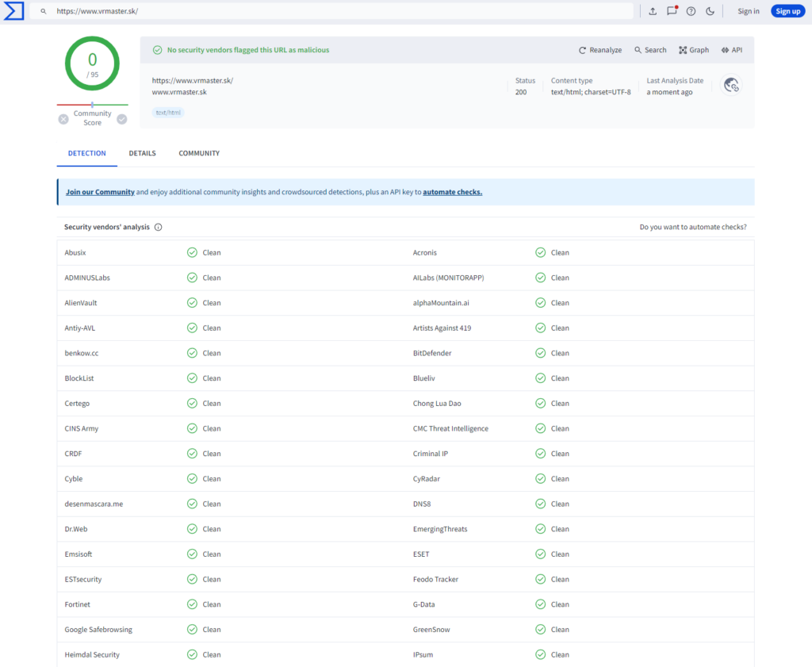Image resolution: width=812 pixels, height=667 pixels.
Task: Click the green check in the no-flag banner
Action: point(158,50)
